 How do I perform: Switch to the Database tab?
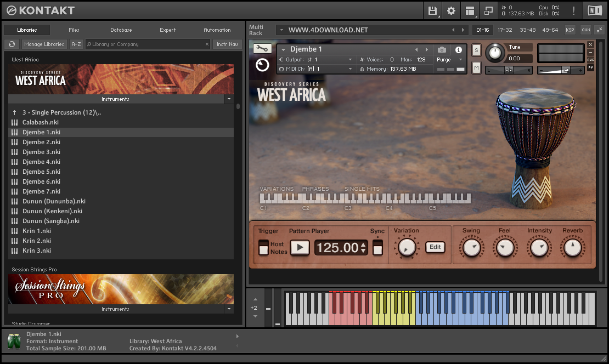121,30
